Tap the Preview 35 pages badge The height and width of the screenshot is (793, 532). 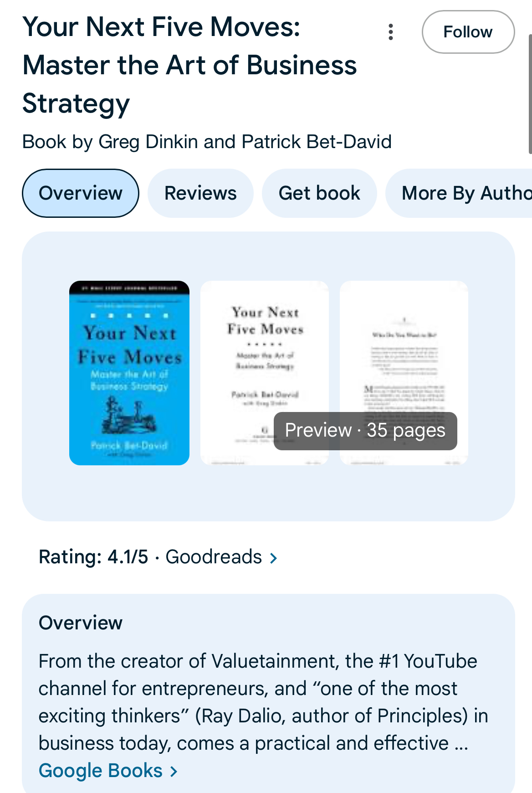pos(365,431)
